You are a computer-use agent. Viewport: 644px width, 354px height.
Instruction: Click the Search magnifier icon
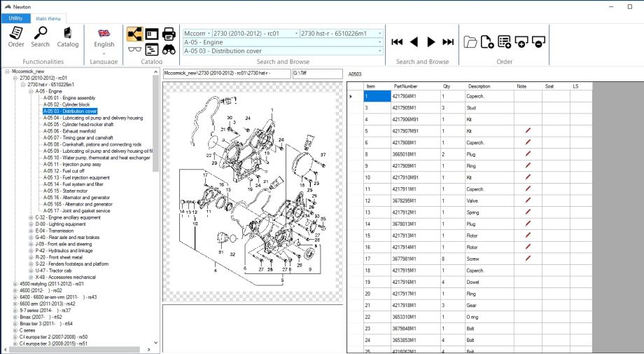pyautogui.click(x=40, y=37)
